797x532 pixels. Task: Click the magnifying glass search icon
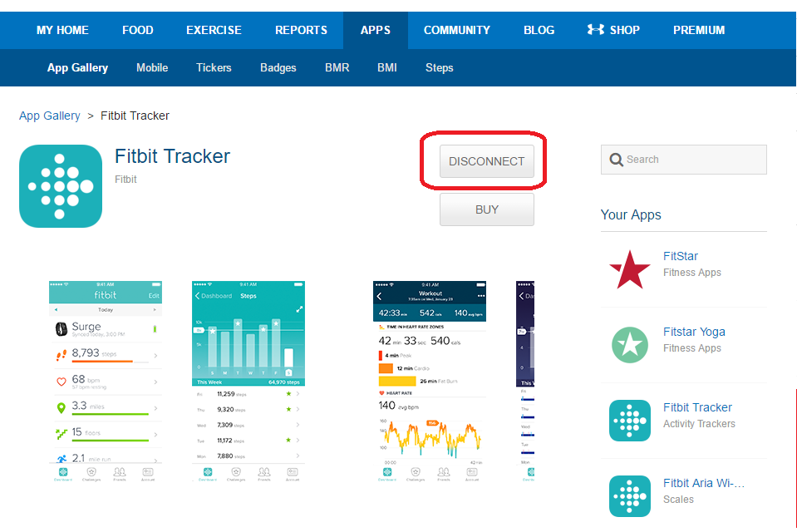616,160
